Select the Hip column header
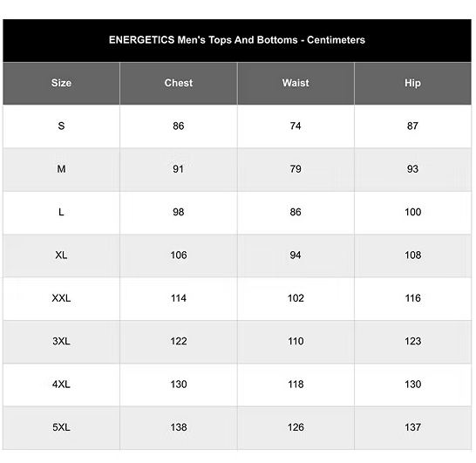 point(412,83)
